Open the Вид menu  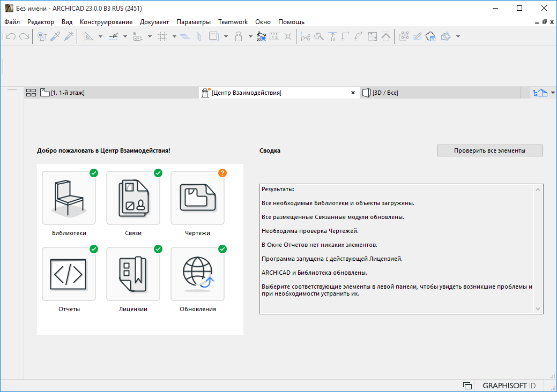coord(67,22)
